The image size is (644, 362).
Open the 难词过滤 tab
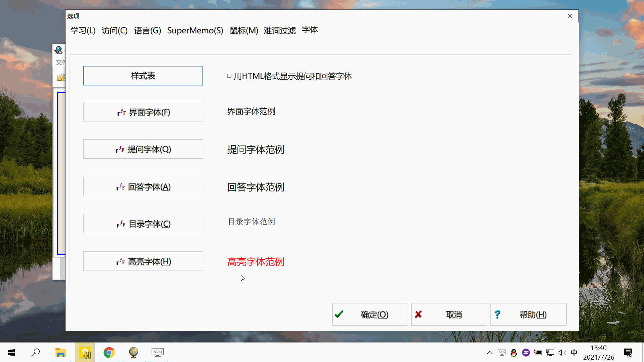click(x=279, y=30)
